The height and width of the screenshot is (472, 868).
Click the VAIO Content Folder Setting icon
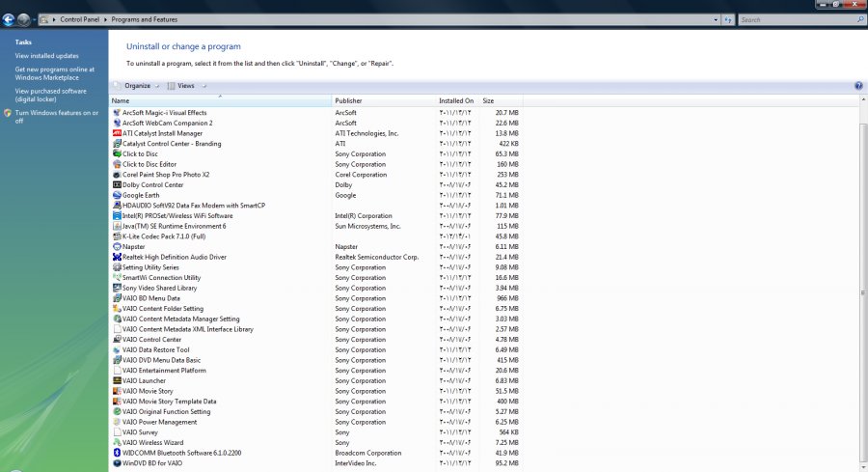pos(117,309)
